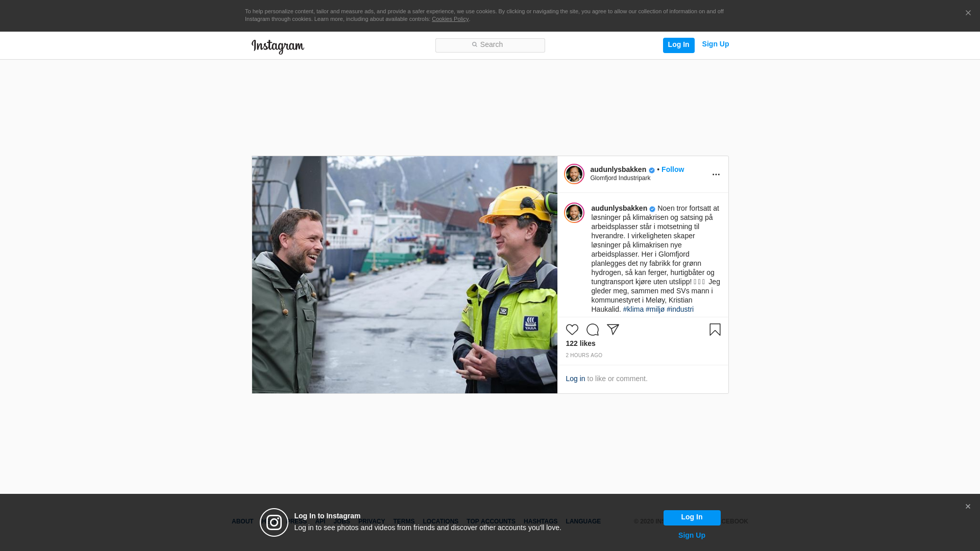
Task: Open audunlysbakken profile picture in header
Action: 574,174
